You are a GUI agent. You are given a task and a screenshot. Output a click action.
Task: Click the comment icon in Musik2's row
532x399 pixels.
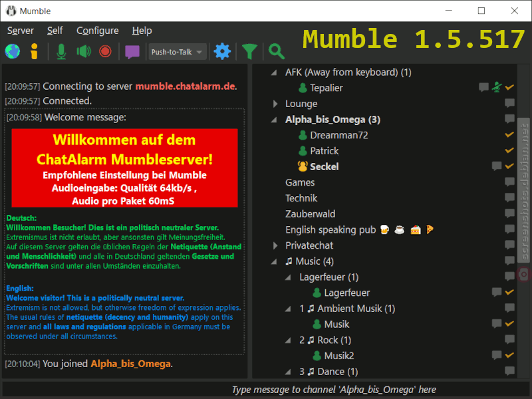pyautogui.click(x=497, y=355)
